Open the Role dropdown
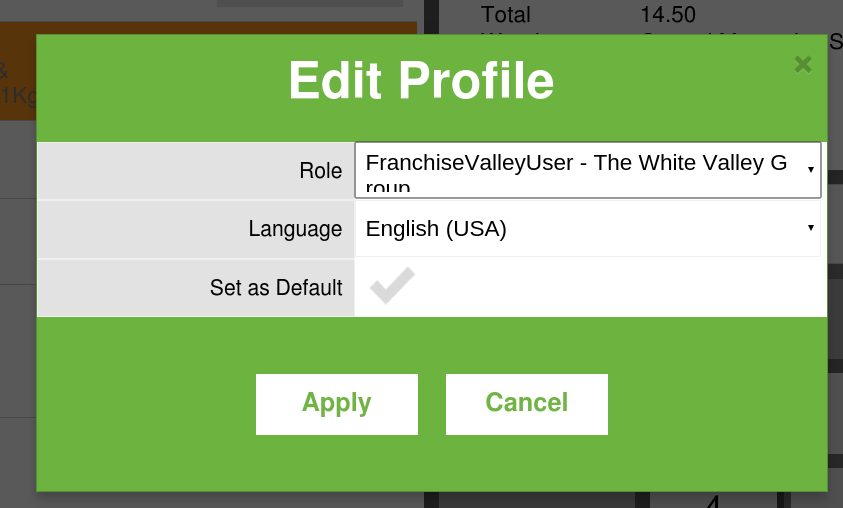Image resolution: width=843 pixels, height=508 pixels. tap(580, 170)
